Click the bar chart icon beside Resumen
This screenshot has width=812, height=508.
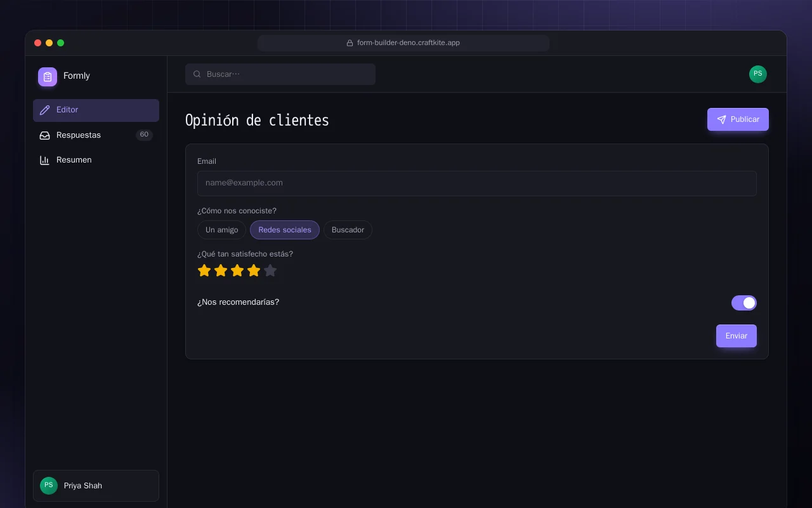[44, 160]
